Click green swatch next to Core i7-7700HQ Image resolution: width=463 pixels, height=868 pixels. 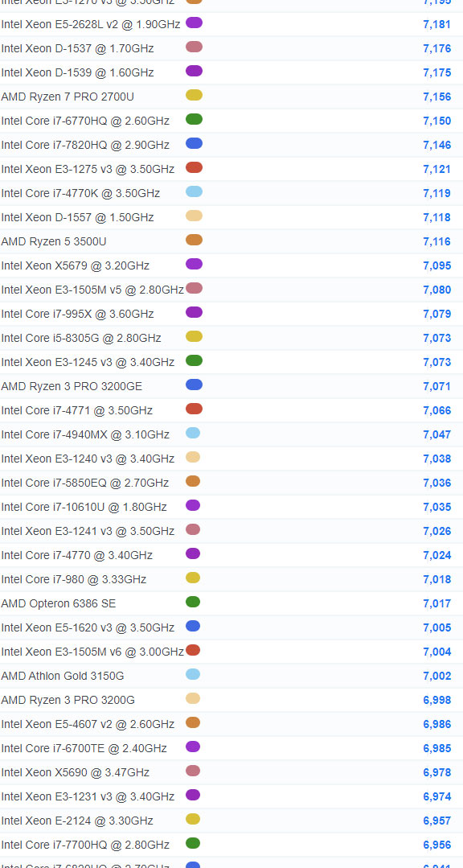tap(193, 843)
